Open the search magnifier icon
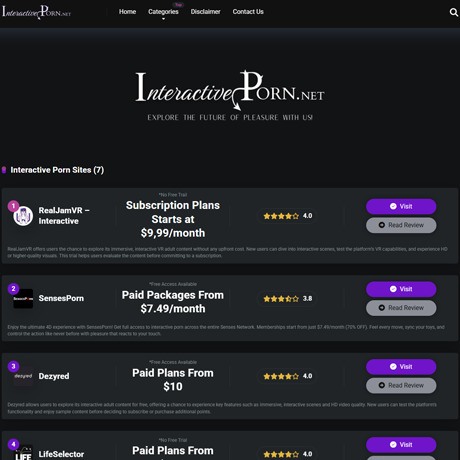The image size is (460, 460). click(x=453, y=12)
